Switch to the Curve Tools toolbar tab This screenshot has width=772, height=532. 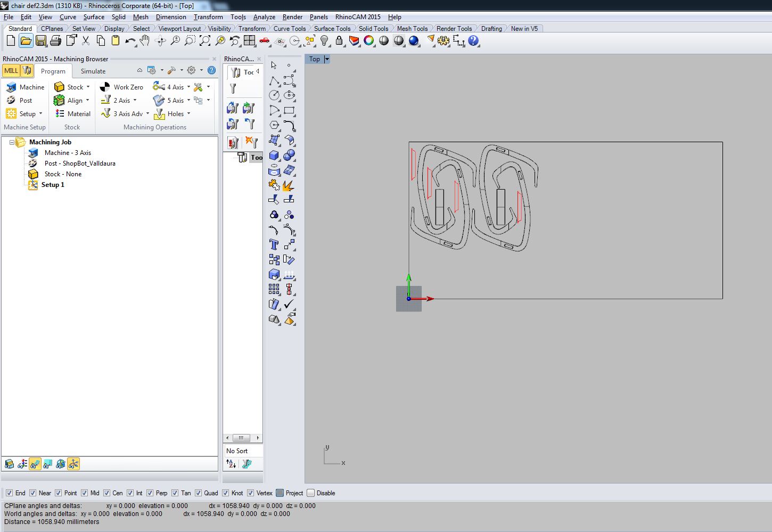[290, 29]
